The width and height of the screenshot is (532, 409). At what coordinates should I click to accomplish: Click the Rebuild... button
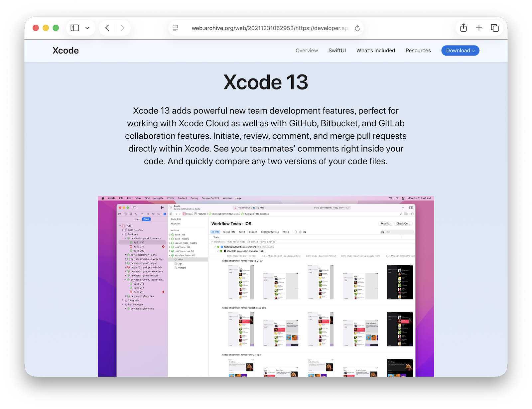pyautogui.click(x=386, y=223)
